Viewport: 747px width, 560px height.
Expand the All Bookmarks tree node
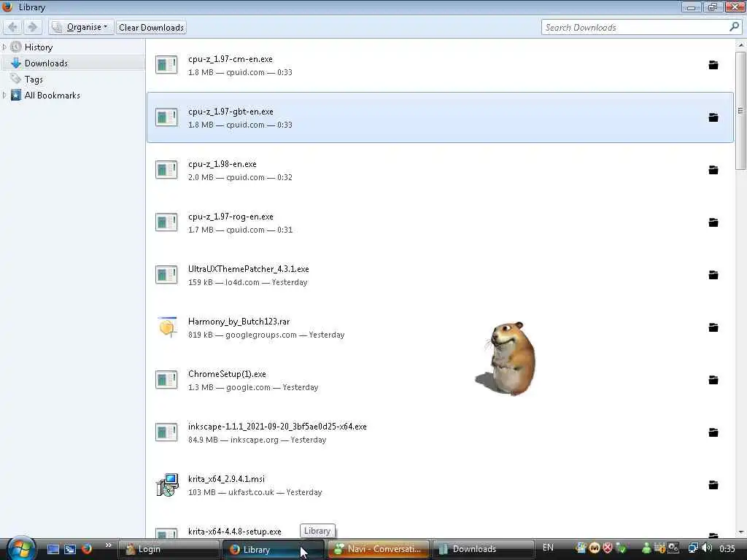[4, 96]
